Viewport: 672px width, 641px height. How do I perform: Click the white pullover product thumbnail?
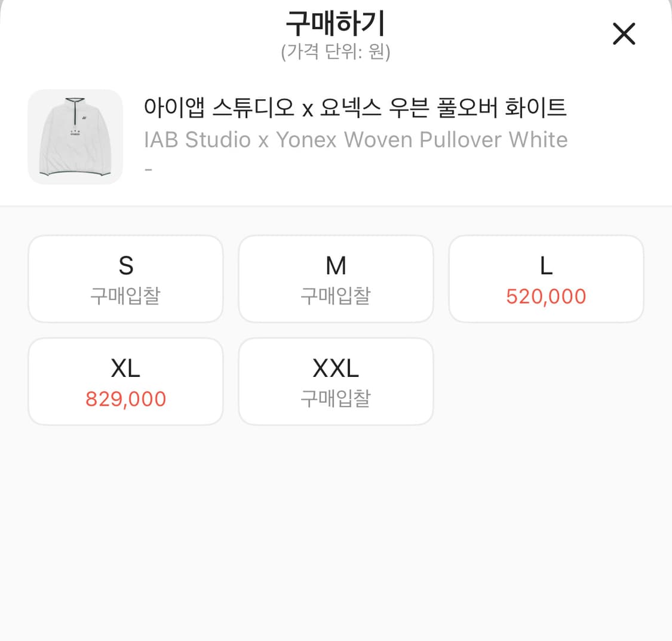pos(75,137)
